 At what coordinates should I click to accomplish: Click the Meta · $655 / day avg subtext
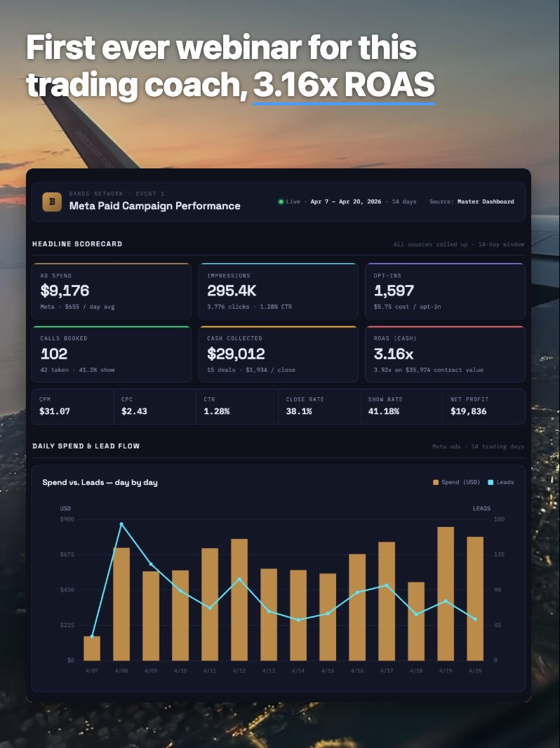tap(77, 307)
